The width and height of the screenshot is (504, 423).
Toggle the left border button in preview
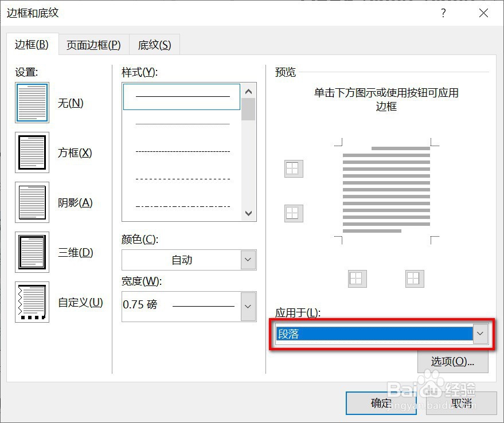(357, 279)
